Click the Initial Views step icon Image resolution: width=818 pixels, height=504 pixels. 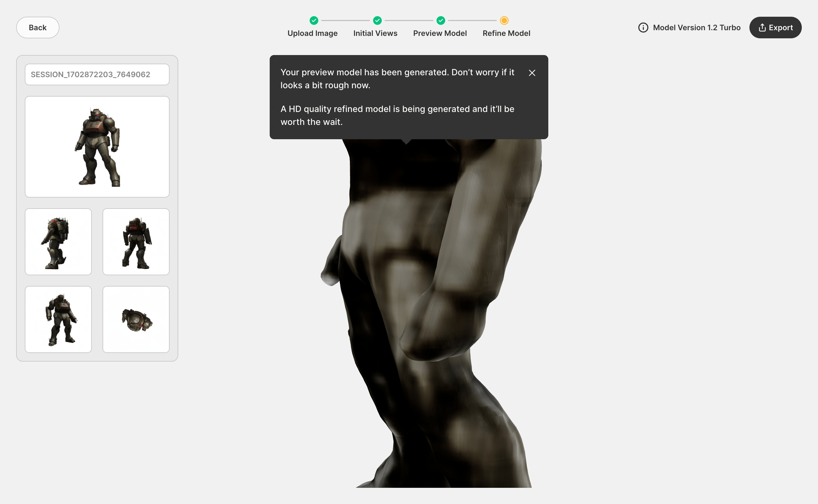(377, 21)
